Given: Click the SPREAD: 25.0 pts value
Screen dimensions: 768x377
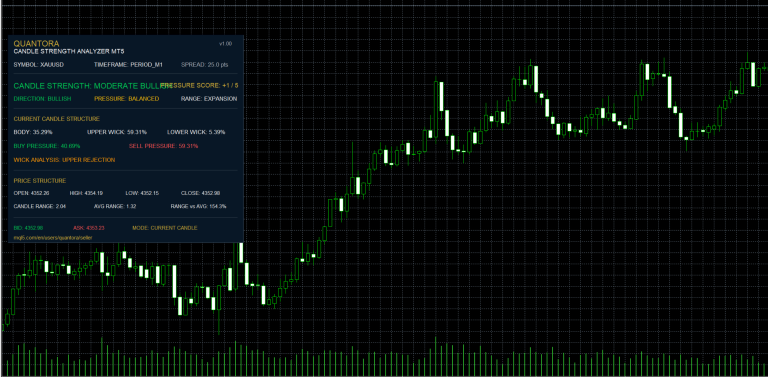Looking at the screenshot, I should [x=204, y=65].
